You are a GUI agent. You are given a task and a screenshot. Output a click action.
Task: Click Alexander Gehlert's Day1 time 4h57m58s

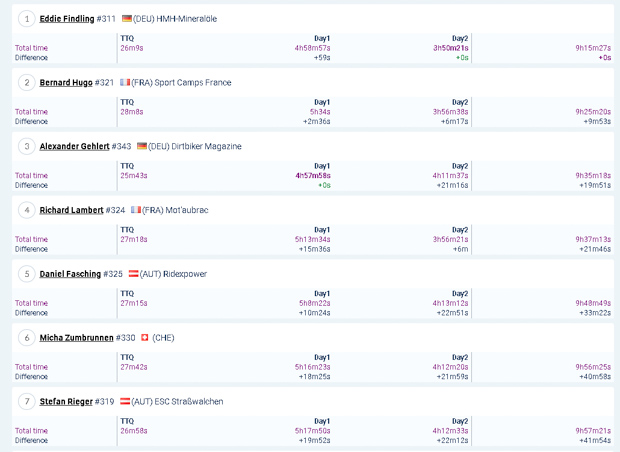tap(312, 176)
